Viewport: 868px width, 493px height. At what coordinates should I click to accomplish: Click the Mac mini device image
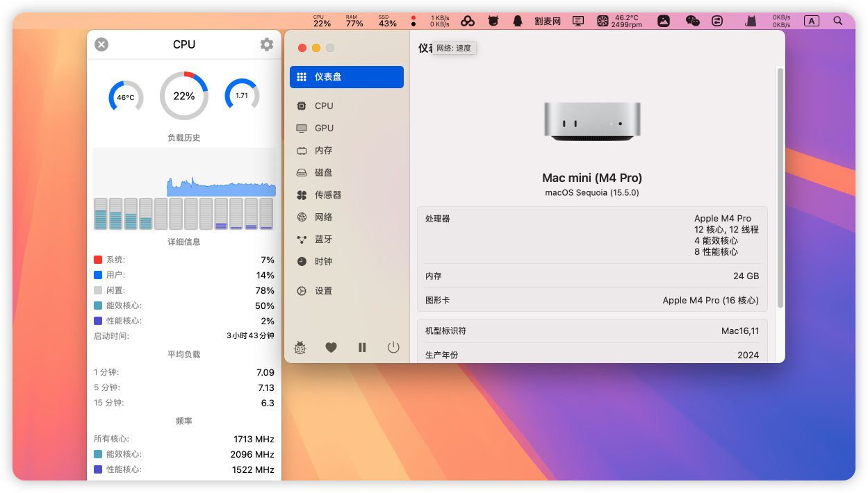pyautogui.click(x=592, y=122)
